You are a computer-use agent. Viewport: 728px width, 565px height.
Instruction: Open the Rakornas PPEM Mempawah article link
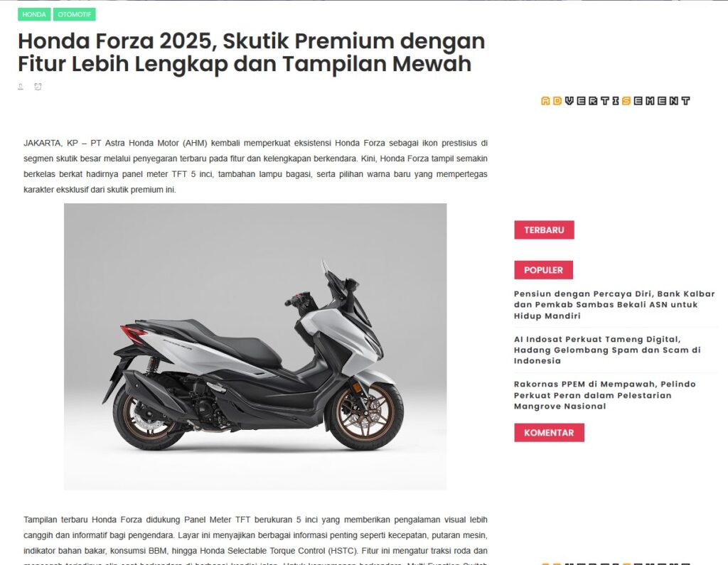(x=604, y=395)
